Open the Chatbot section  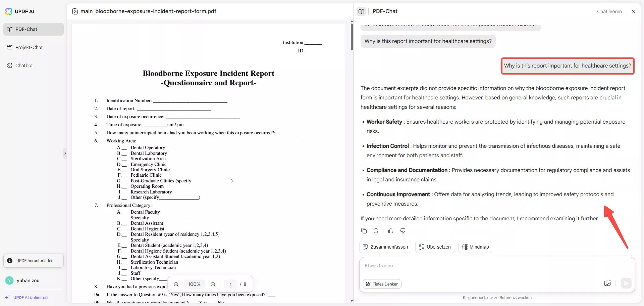[x=34, y=65]
